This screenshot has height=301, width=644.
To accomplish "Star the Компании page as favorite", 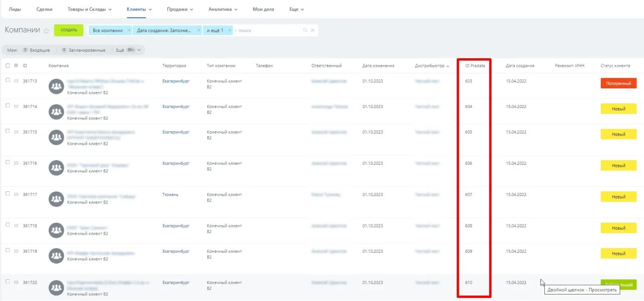I will click(46, 31).
